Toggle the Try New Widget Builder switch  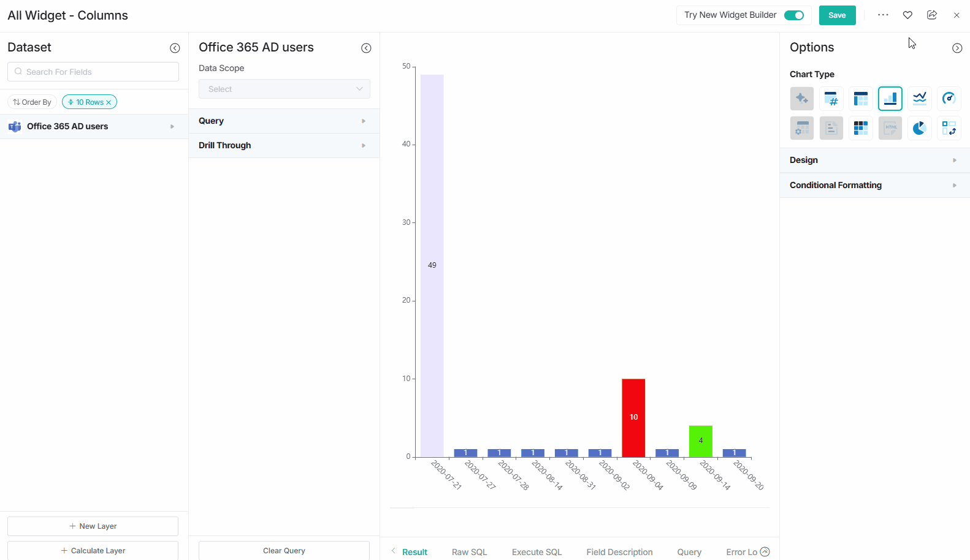pyautogui.click(x=794, y=15)
